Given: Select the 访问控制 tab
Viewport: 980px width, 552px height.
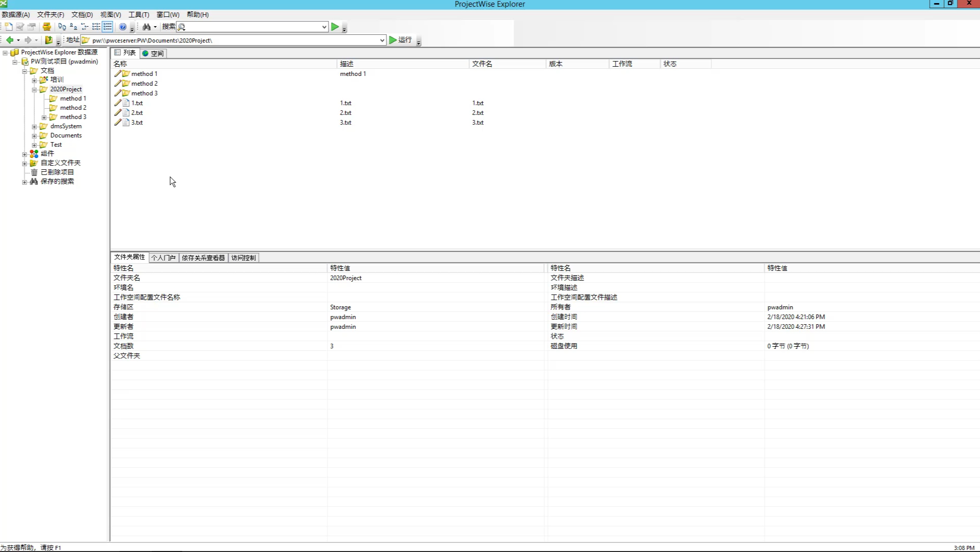Looking at the screenshot, I should (243, 258).
